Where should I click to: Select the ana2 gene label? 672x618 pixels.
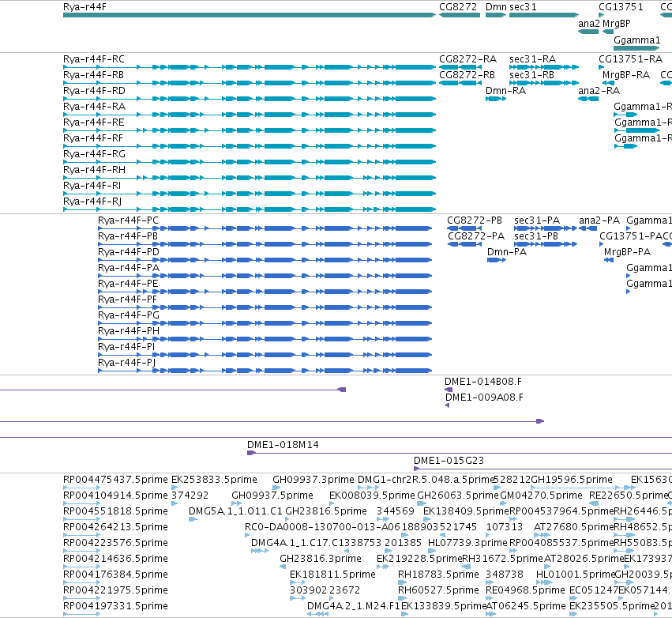tap(588, 24)
